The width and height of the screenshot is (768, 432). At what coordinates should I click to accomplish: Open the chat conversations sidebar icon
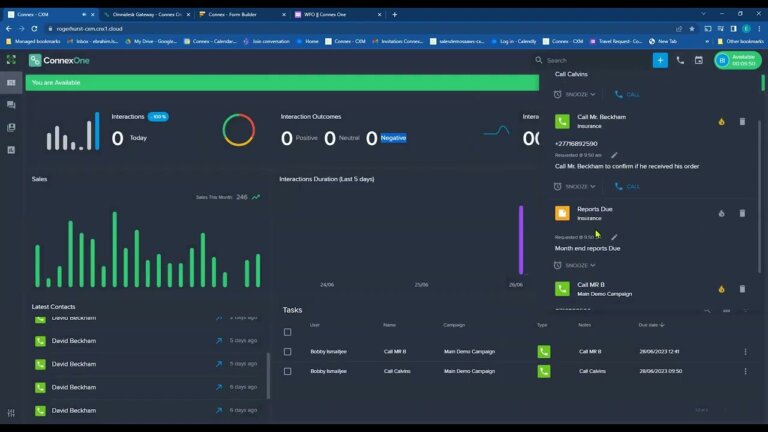11,105
